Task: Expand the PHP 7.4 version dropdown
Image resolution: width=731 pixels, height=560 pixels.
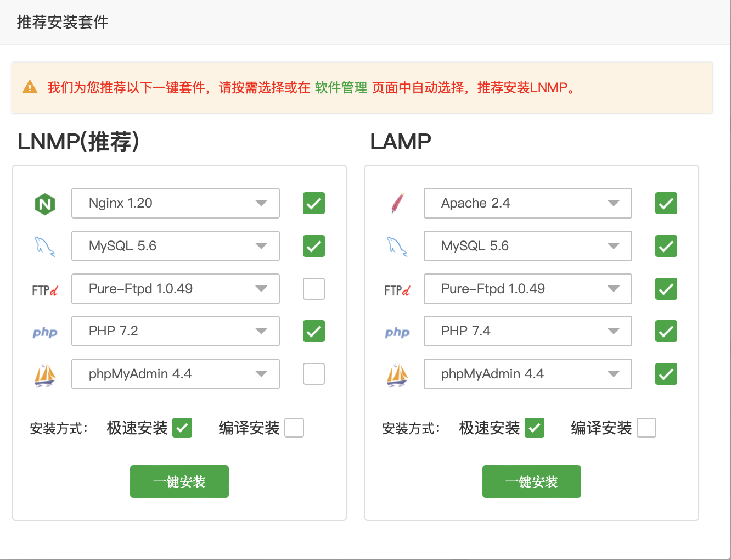Action: [x=527, y=331]
